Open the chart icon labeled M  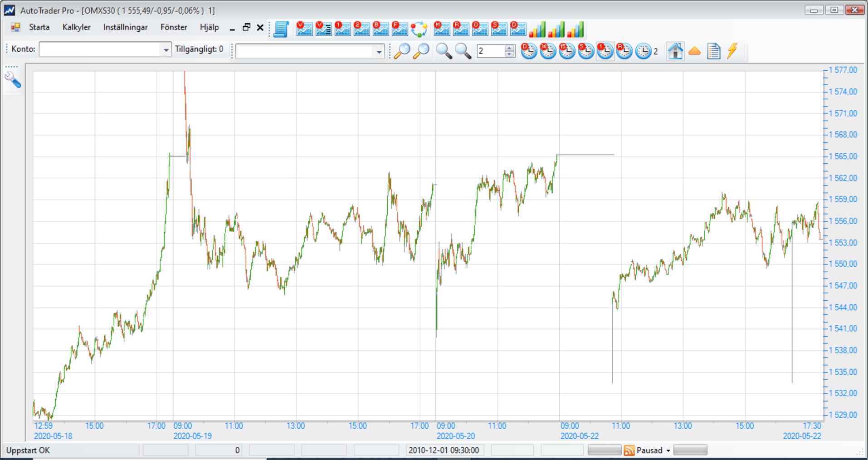pyautogui.click(x=441, y=29)
